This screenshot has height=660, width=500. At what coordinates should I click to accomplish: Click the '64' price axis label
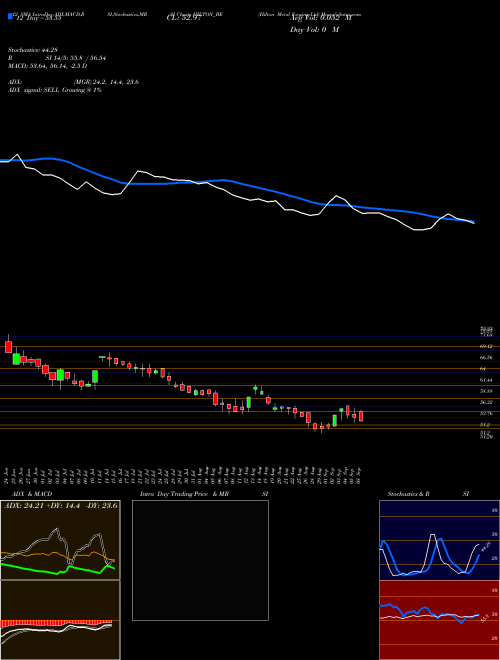click(483, 369)
